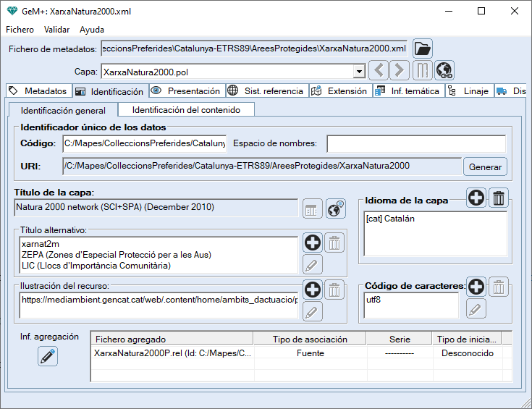
Task: Edit aggregation info with the blue pencil
Action: tap(48, 356)
